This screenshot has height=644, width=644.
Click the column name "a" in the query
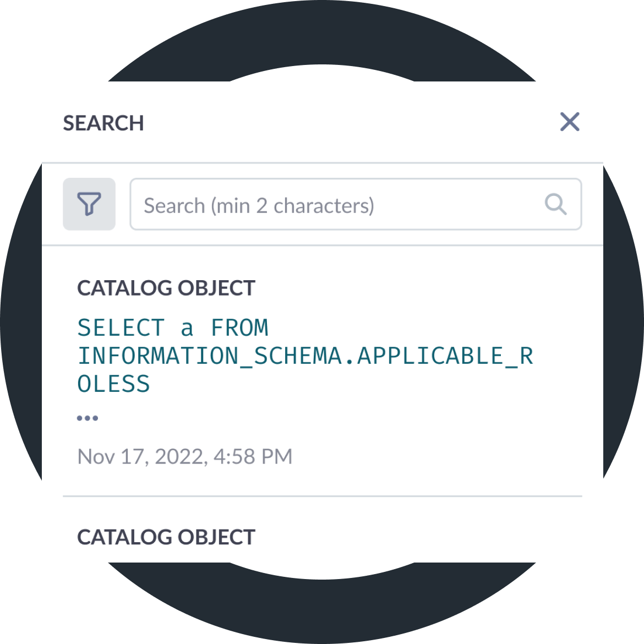[x=187, y=329]
